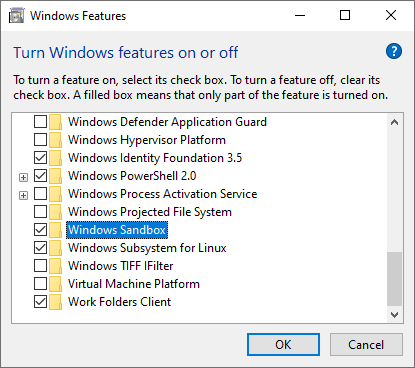Select Windows Subsystem for Linux label
This screenshot has height=368, width=415.
point(147,248)
